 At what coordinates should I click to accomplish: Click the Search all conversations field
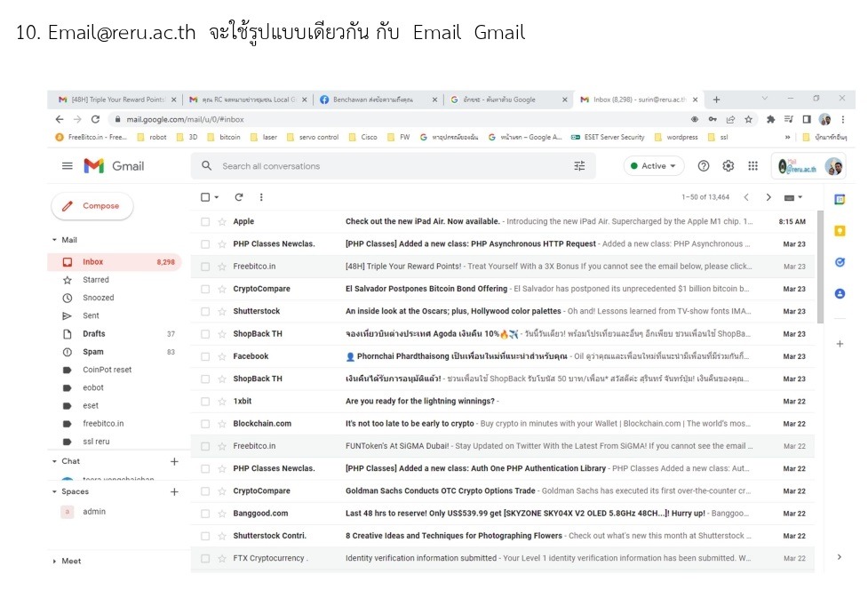click(393, 165)
